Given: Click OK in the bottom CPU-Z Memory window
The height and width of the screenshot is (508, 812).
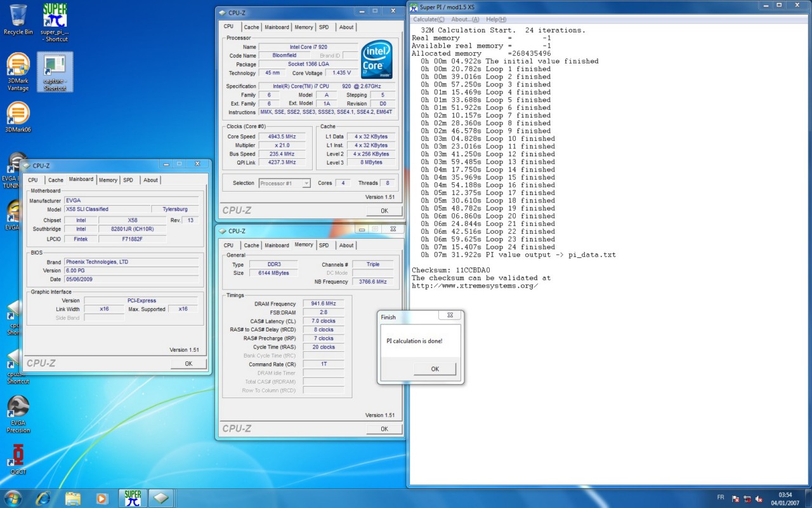Looking at the screenshot, I should pyautogui.click(x=384, y=429).
